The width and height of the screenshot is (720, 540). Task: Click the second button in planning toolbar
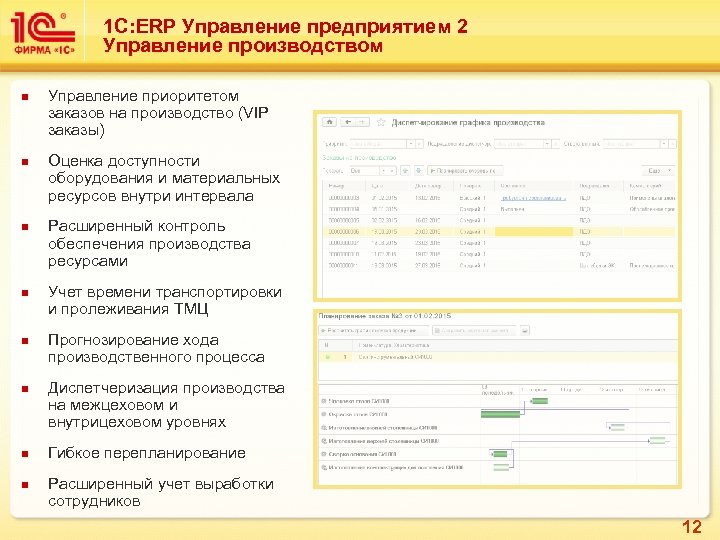coord(474,331)
